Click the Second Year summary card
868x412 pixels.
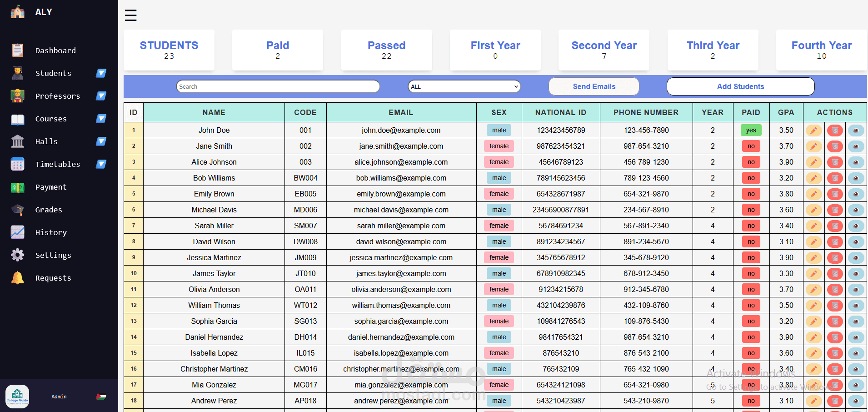pos(604,50)
